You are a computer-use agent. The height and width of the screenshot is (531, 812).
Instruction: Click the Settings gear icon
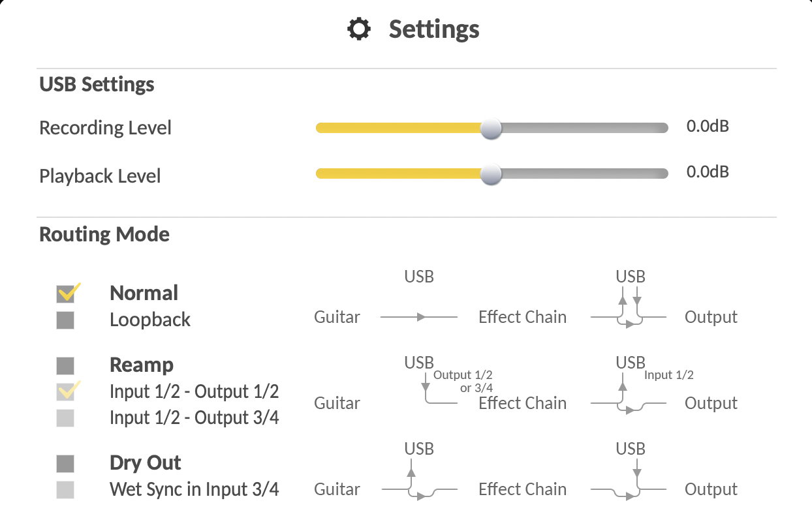tap(359, 29)
